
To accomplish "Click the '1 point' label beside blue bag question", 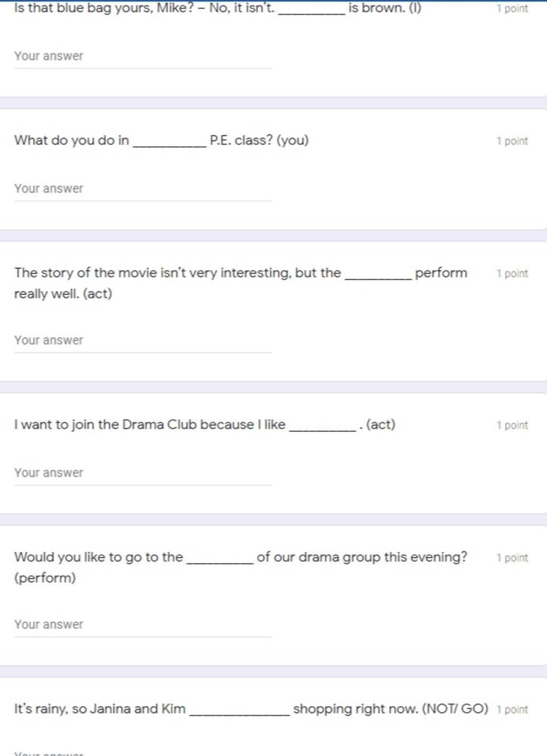I will [512, 9].
